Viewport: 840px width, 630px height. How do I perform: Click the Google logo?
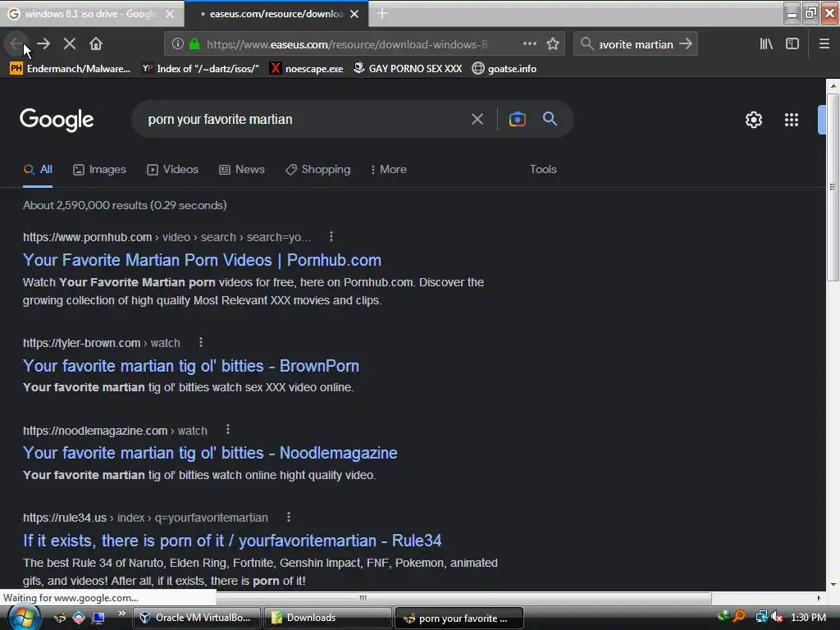tap(57, 119)
